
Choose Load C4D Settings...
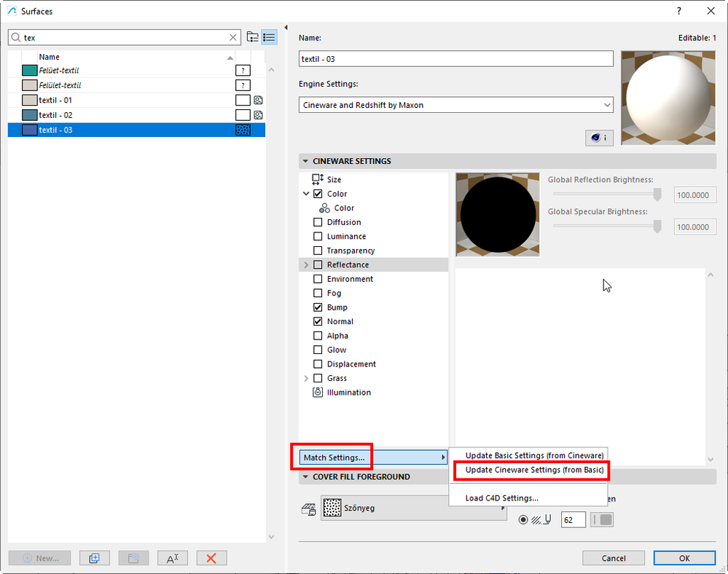pyautogui.click(x=502, y=498)
